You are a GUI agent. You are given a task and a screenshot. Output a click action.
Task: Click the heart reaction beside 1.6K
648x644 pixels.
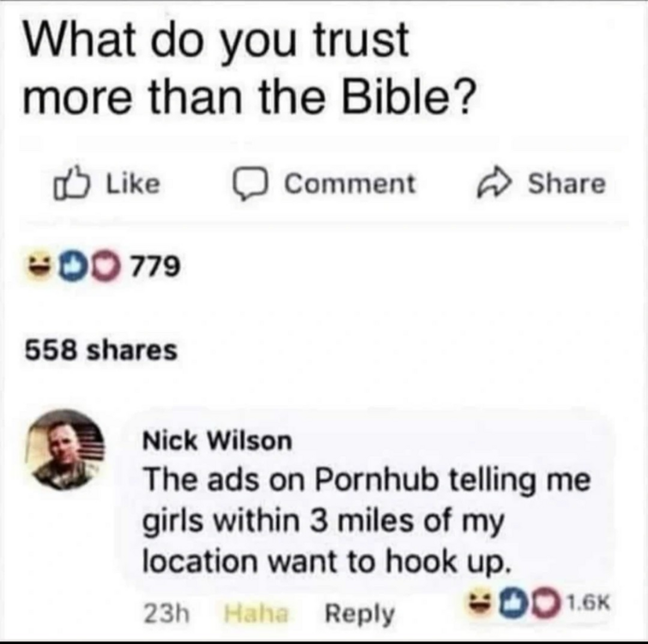pyautogui.click(x=548, y=605)
